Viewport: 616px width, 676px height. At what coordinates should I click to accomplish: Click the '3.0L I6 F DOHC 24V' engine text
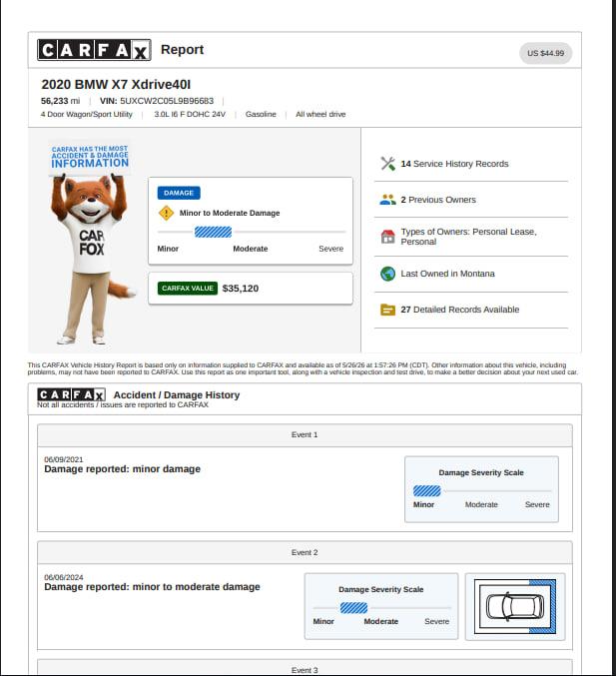pyautogui.click(x=190, y=114)
